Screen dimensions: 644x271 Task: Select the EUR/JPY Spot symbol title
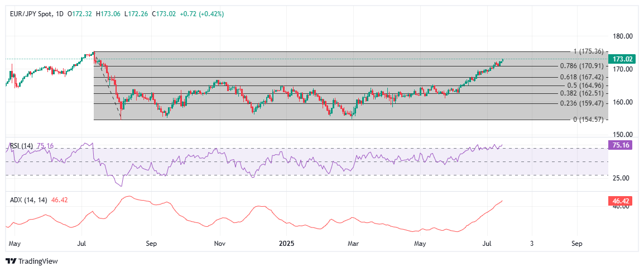32,14
